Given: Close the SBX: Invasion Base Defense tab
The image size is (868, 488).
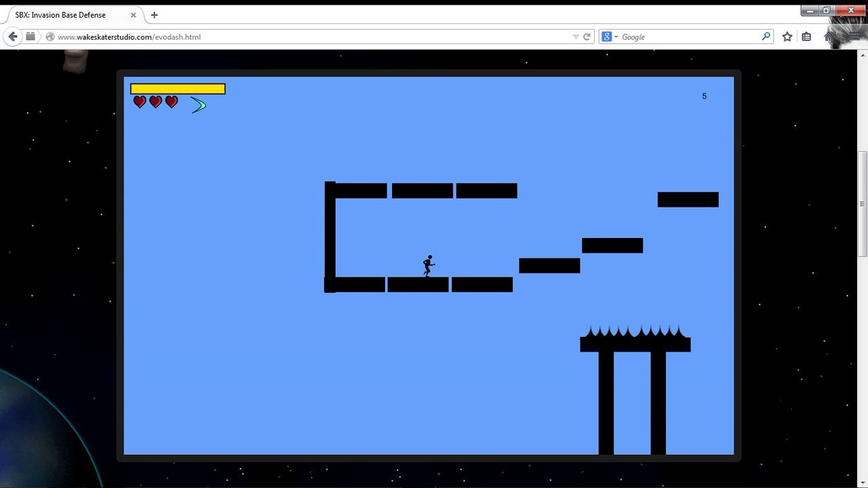Looking at the screenshot, I should [x=134, y=15].
